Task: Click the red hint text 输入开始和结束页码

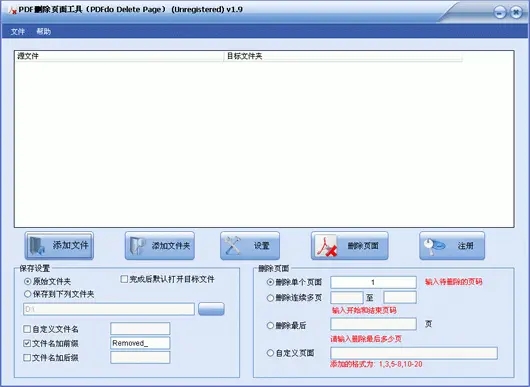Action: [x=364, y=310]
